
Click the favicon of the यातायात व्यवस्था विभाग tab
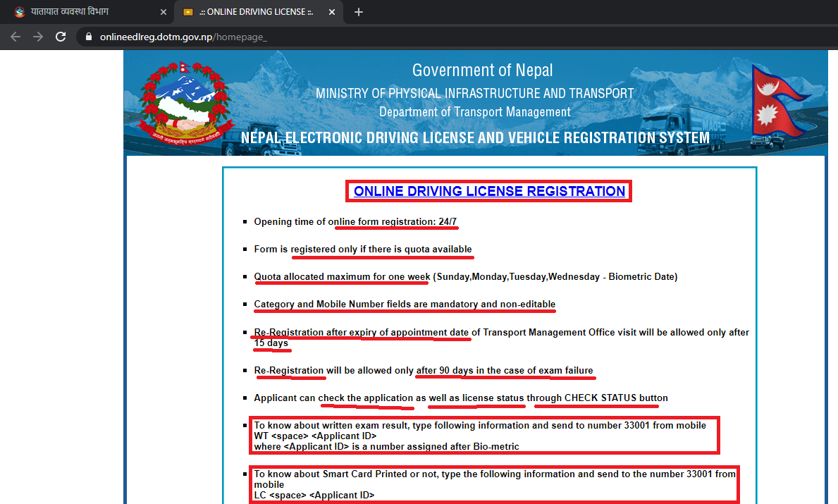(20, 11)
